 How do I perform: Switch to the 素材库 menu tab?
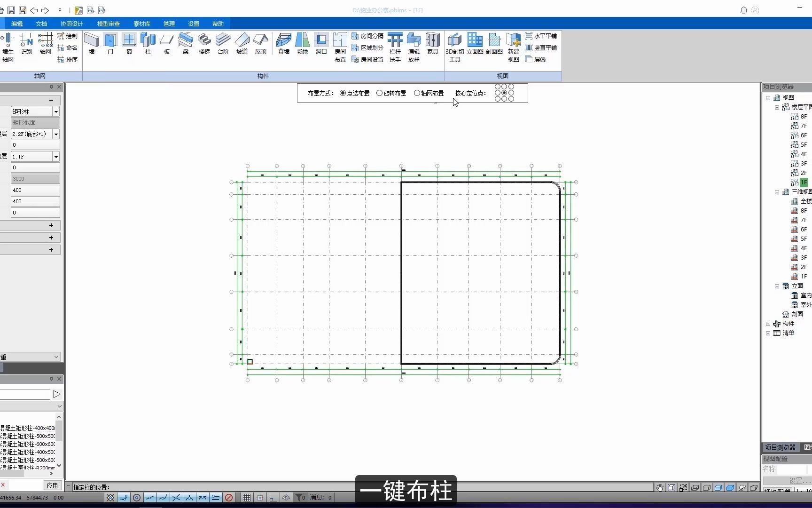[142, 24]
